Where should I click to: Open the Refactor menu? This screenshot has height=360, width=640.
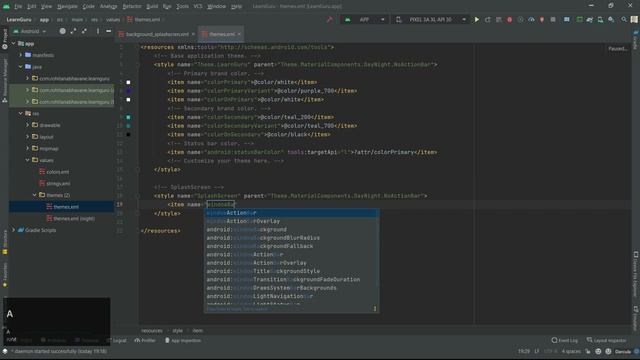tap(132, 6)
